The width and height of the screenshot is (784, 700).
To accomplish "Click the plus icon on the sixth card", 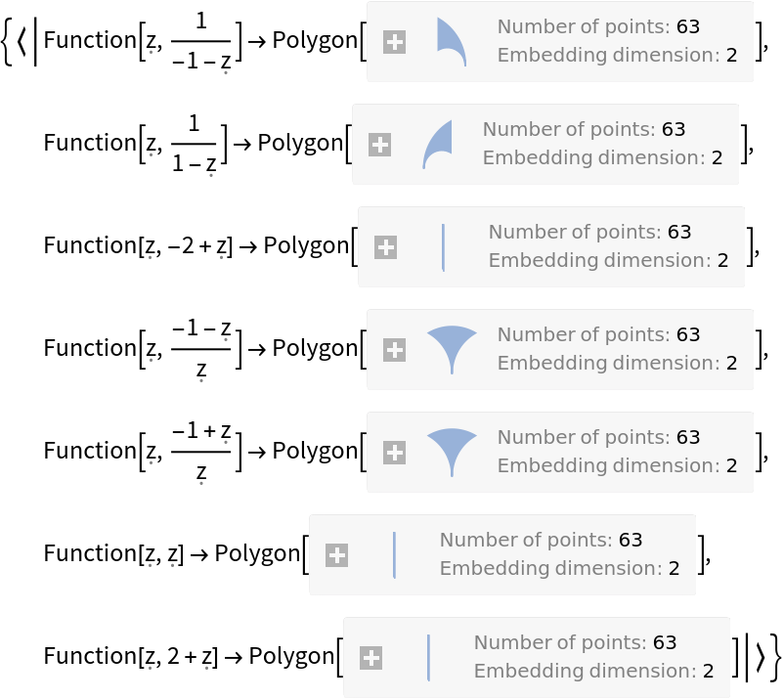I will (x=336, y=555).
